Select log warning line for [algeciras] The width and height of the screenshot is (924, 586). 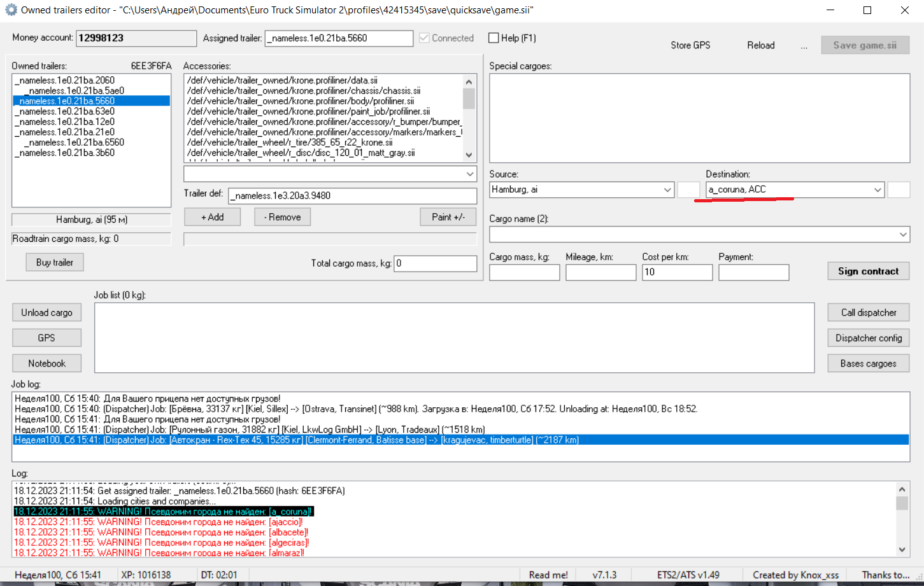click(x=162, y=542)
